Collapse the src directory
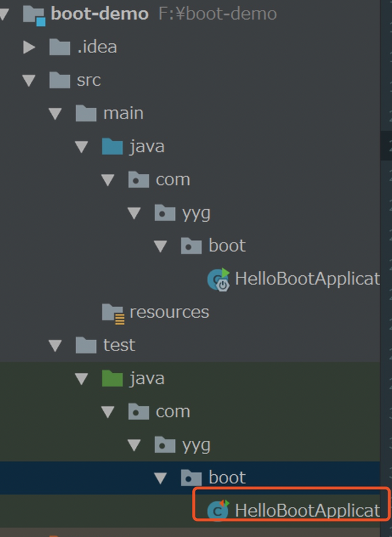The image size is (392, 537). click(x=29, y=80)
